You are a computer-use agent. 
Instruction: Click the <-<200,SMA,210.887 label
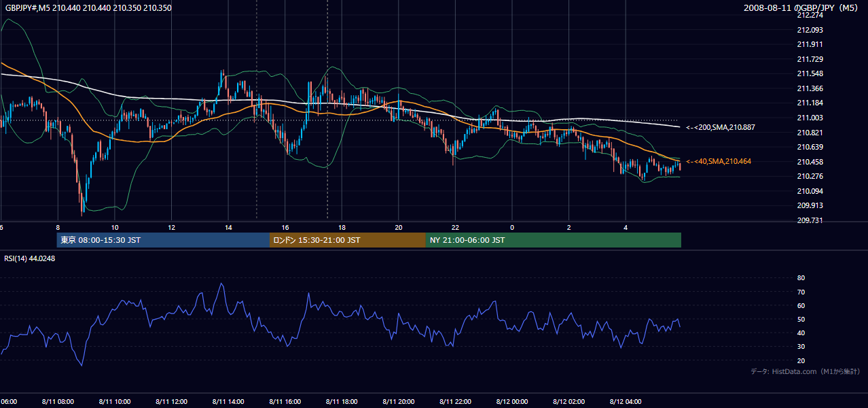pos(721,127)
